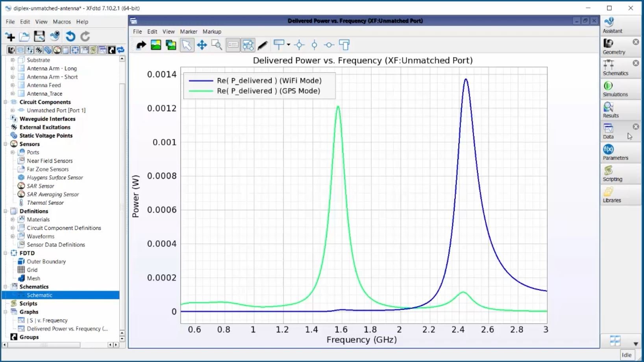Select the Pan tool in the plot toolbar
This screenshot has width=644, height=362.
[202, 45]
